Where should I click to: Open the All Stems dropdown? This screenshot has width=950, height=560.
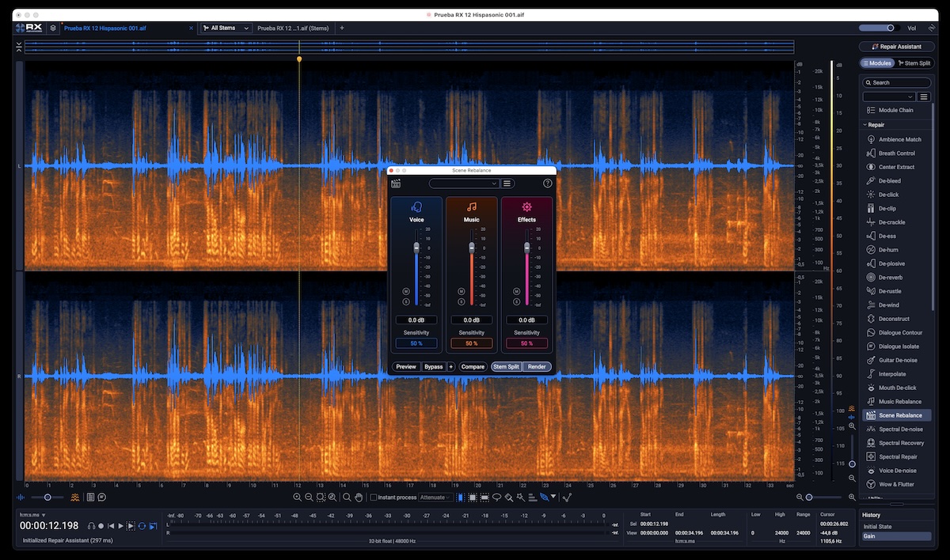[226, 28]
